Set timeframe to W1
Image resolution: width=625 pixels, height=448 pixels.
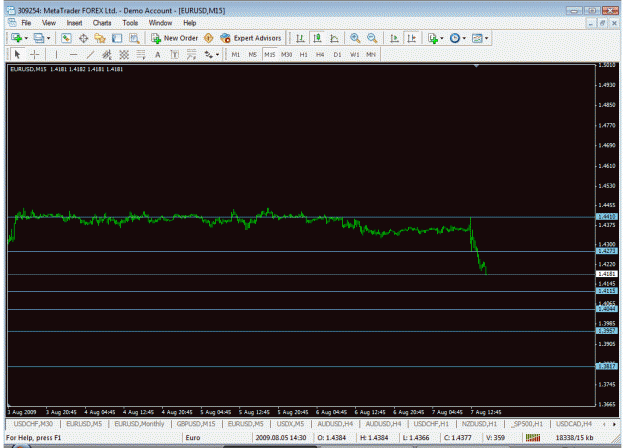[x=354, y=55]
